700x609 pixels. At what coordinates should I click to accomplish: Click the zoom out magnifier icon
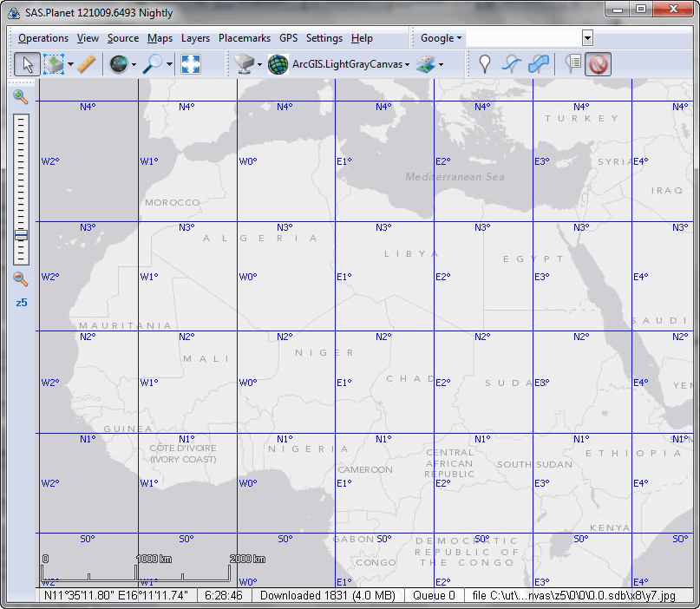21,278
